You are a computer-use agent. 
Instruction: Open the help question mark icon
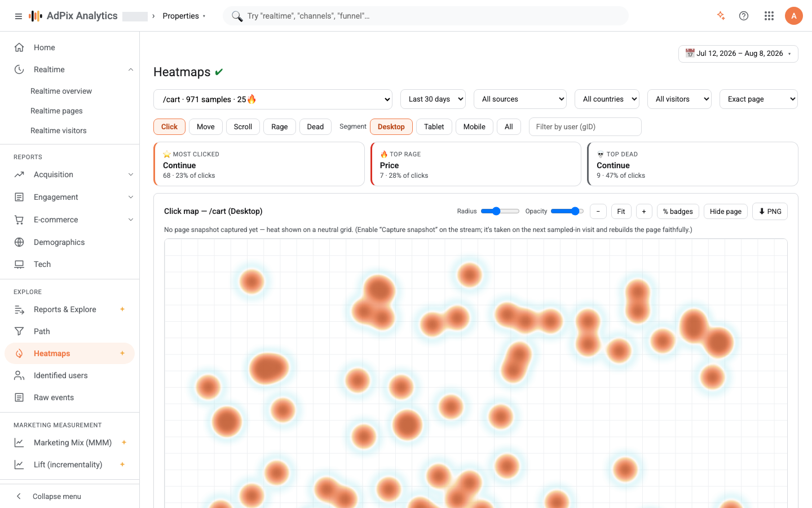click(x=744, y=16)
